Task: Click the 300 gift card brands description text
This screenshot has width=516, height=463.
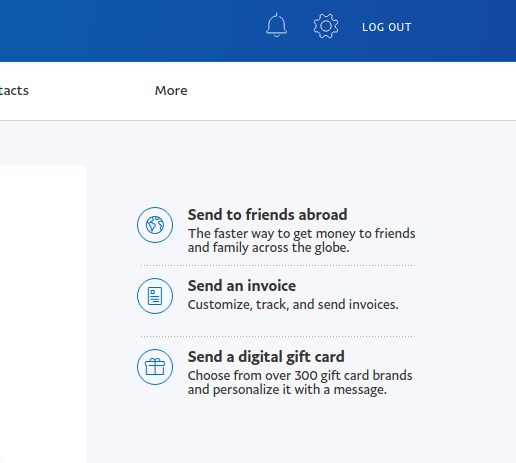Action: [x=300, y=383]
